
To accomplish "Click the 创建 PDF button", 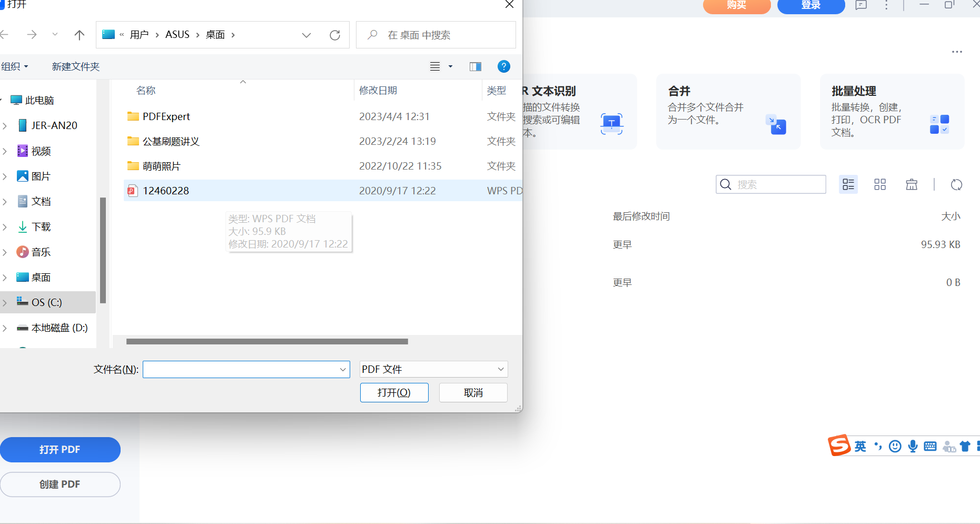I will pyautogui.click(x=60, y=484).
